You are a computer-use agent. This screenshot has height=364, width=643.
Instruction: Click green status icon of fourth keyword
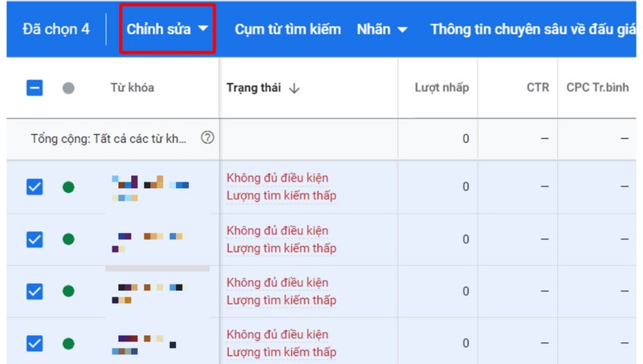pos(68,343)
